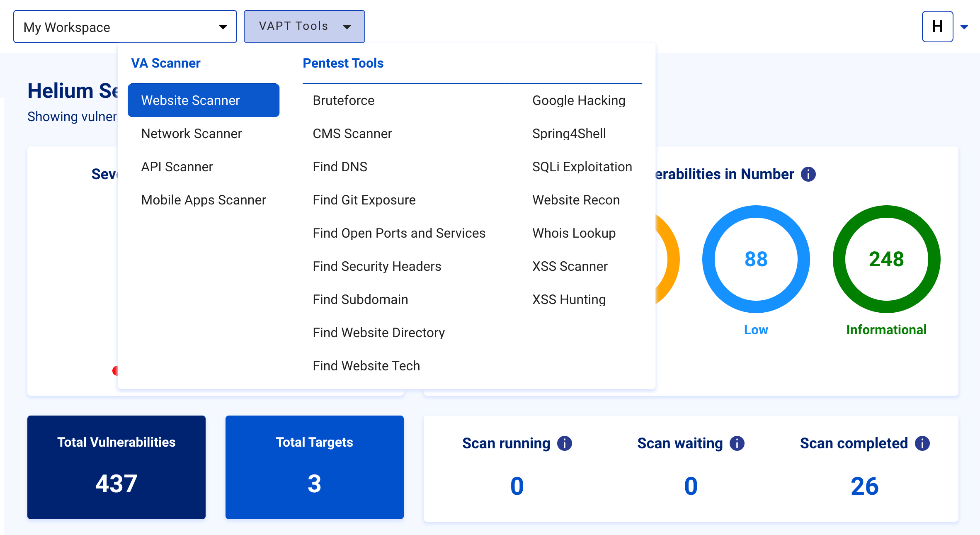980x535 pixels.
Task: Click the Informational green ring
Action: pos(886,259)
